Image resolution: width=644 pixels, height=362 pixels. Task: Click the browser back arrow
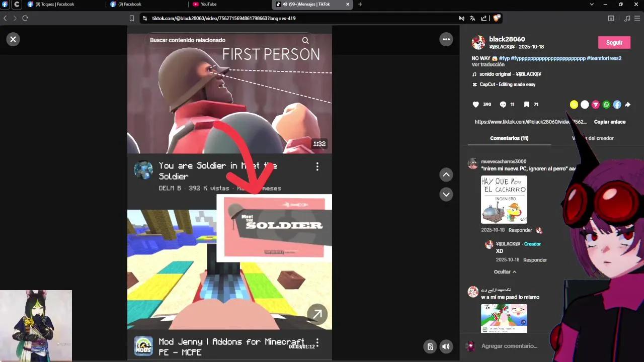[x=5, y=18]
